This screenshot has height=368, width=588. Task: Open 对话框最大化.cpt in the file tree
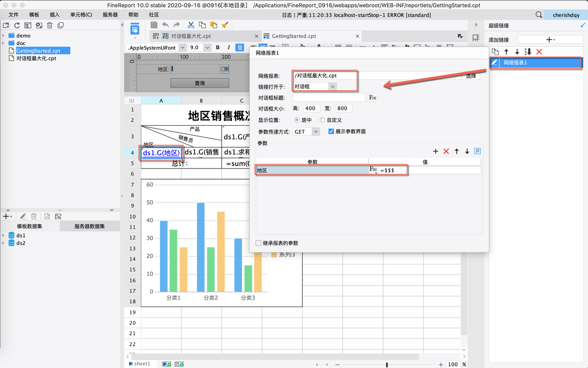click(36, 58)
